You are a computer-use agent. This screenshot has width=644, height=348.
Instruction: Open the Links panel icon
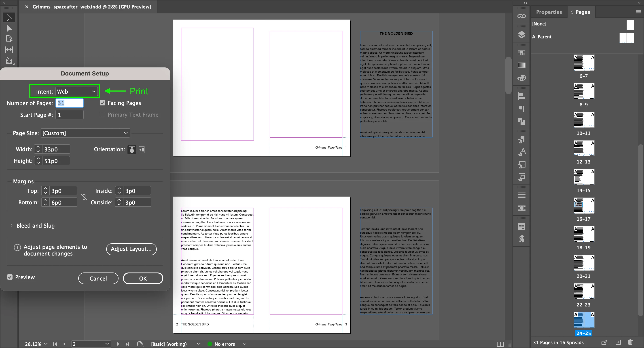pos(521,16)
